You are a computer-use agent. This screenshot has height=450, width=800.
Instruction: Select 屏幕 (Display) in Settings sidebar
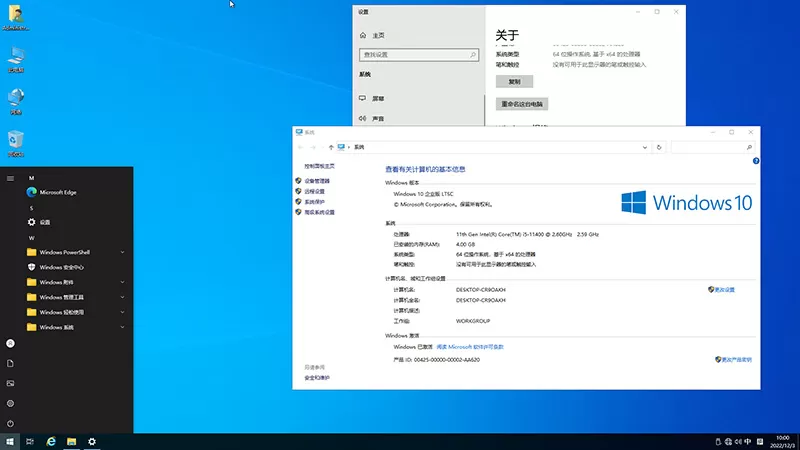click(x=378, y=99)
